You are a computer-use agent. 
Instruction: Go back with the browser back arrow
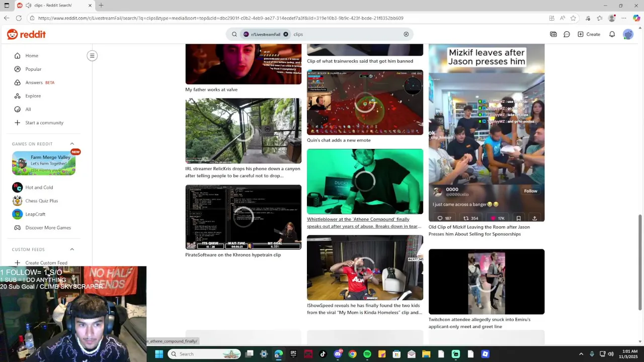(x=6, y=18)
